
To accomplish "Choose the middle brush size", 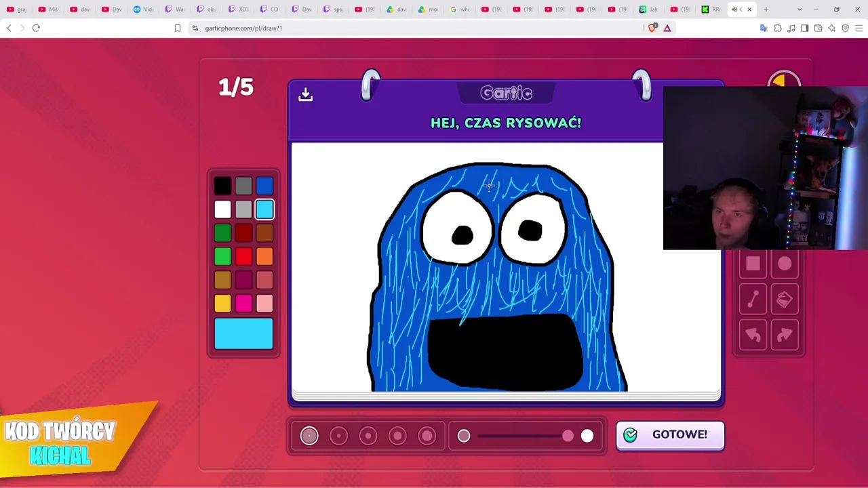I will point(368,436).
